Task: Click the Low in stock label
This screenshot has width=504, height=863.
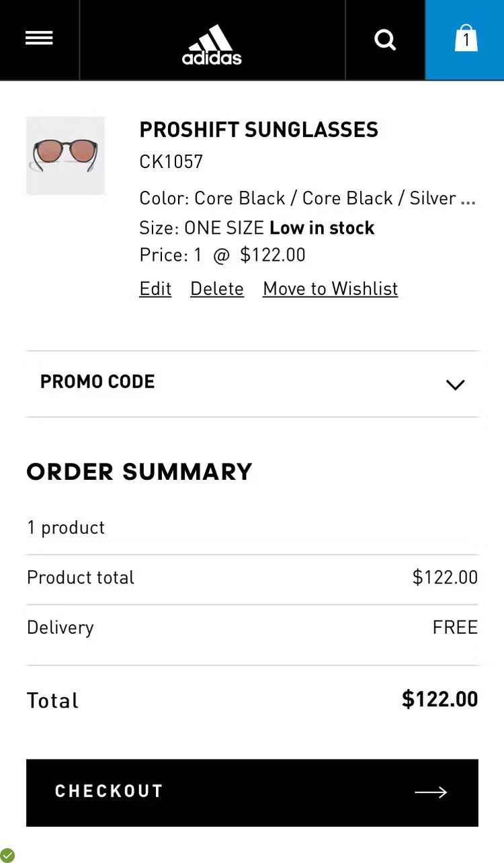Action: coord(322,229)
